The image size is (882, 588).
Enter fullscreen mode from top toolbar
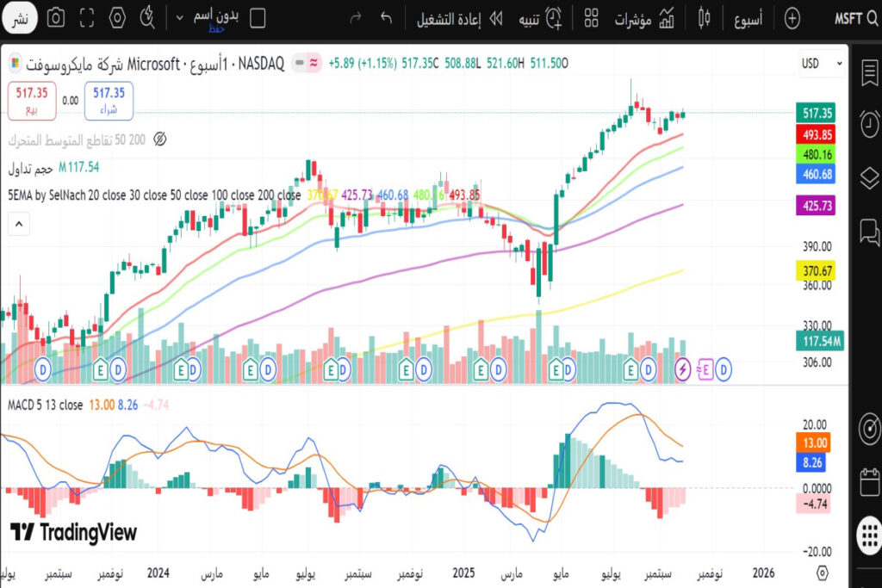pyautogui.click(x=86, y=17)
